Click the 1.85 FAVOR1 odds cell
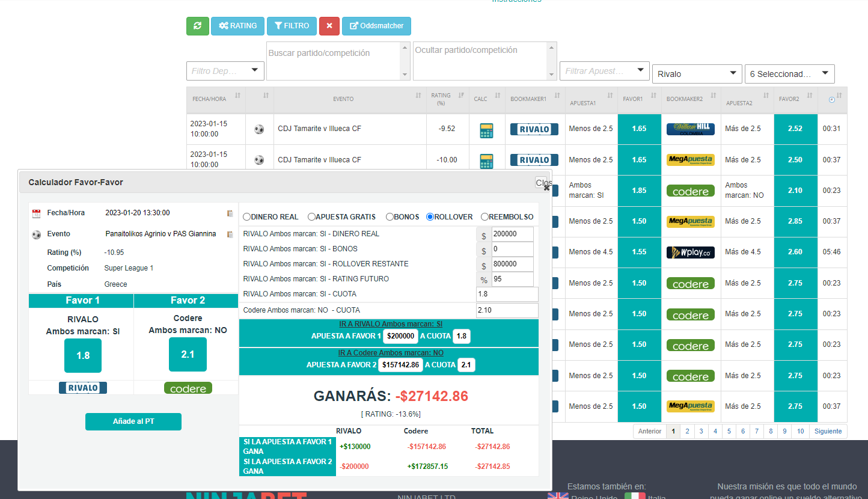Viewport: 868px width, 499px height. point(640,191)
